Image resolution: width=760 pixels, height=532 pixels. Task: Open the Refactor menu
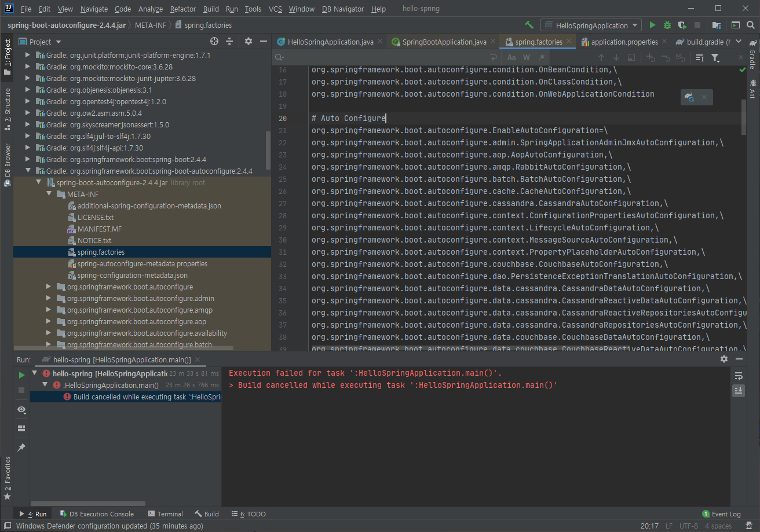coord(183,9)
